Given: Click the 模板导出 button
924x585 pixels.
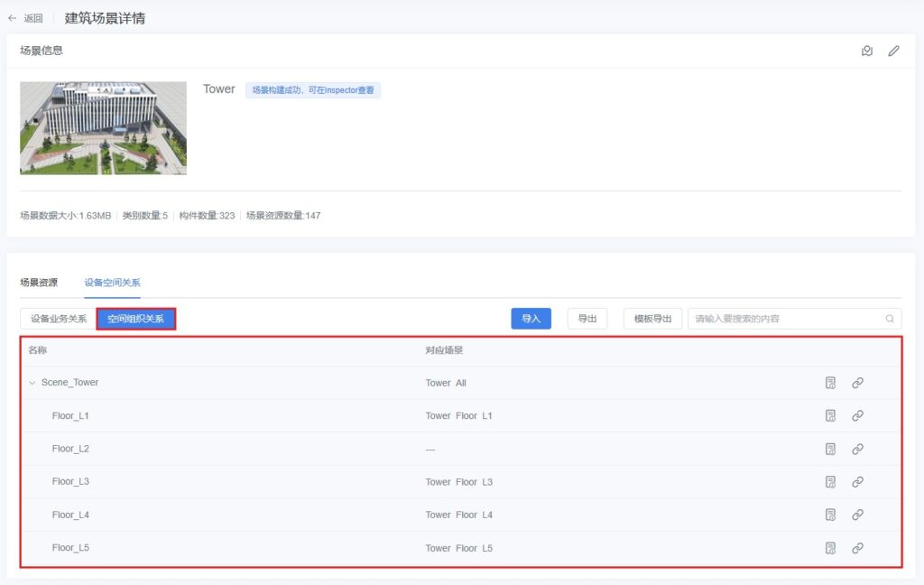Looking at the screenshot, I should pyautogui.click(x=652, y=319).
